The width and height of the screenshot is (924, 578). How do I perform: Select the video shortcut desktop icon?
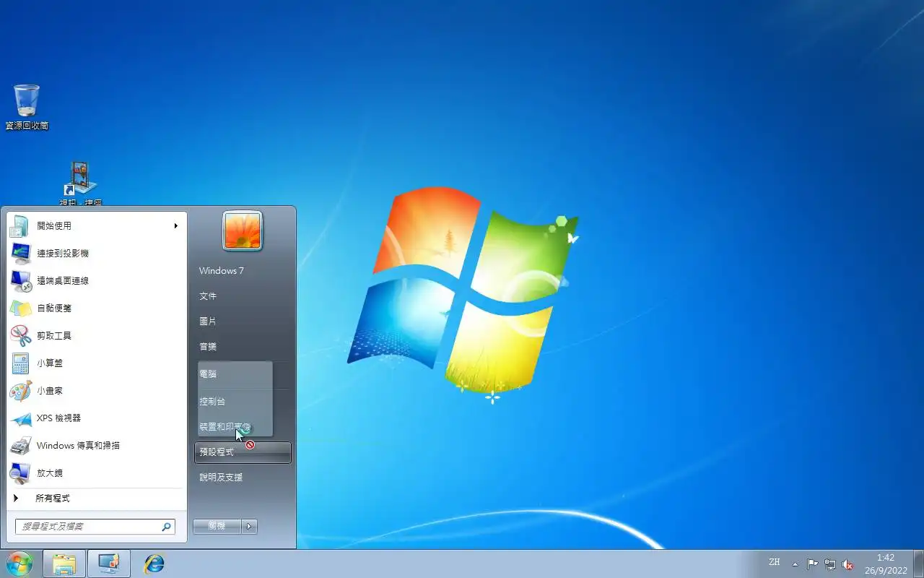[81, 184]
